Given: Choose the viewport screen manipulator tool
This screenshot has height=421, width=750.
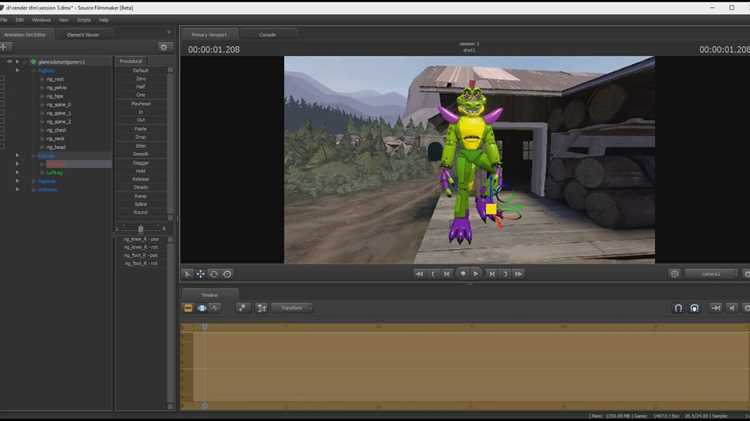Looking at the screenshot, I should (x=227, y=274).
